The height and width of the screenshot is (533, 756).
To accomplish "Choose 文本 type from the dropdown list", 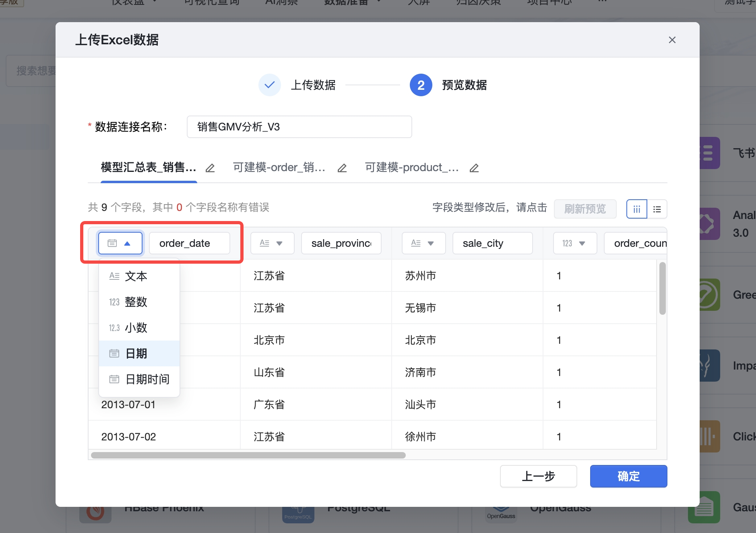I will [x=136, y=276].
